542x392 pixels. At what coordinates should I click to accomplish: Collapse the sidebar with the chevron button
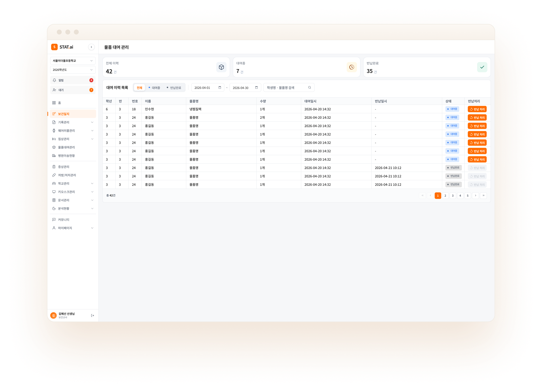point(91,47)
